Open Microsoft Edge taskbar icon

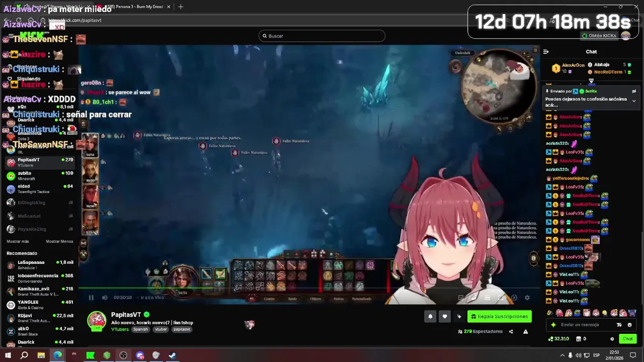(x=57, y=355)
